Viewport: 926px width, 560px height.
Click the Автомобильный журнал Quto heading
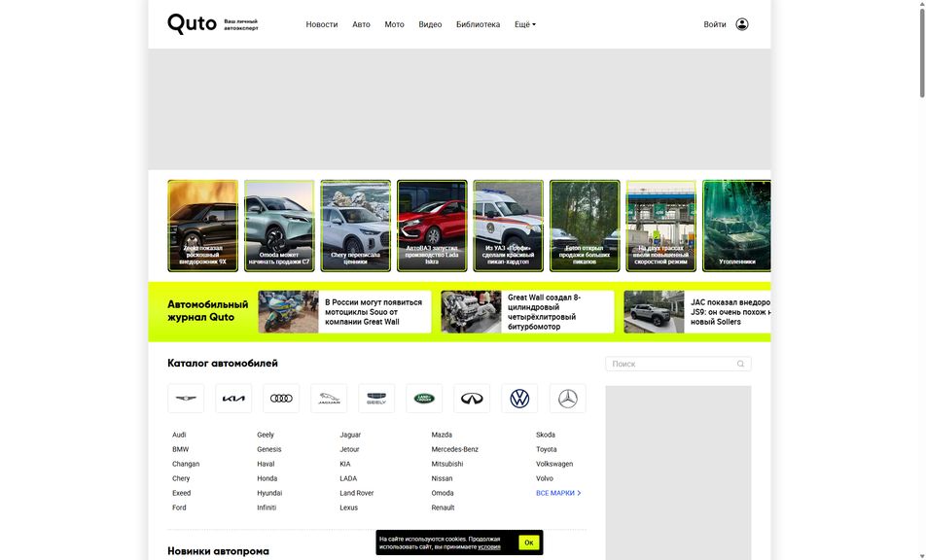click(208, 311)
